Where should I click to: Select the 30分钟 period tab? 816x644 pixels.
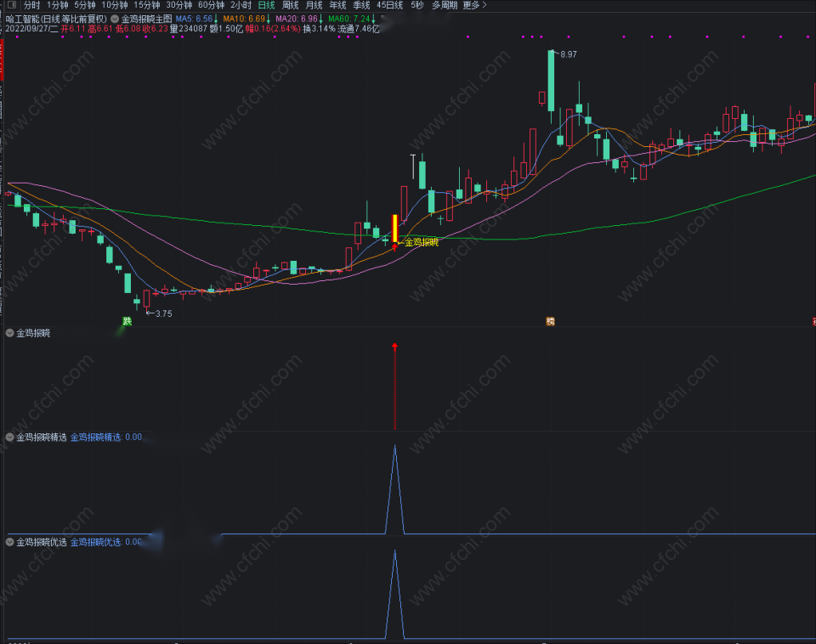point(179,5)
